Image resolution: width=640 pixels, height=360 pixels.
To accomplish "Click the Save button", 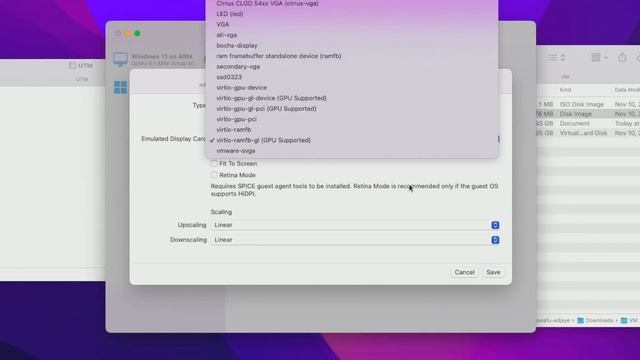I will 493,272.
